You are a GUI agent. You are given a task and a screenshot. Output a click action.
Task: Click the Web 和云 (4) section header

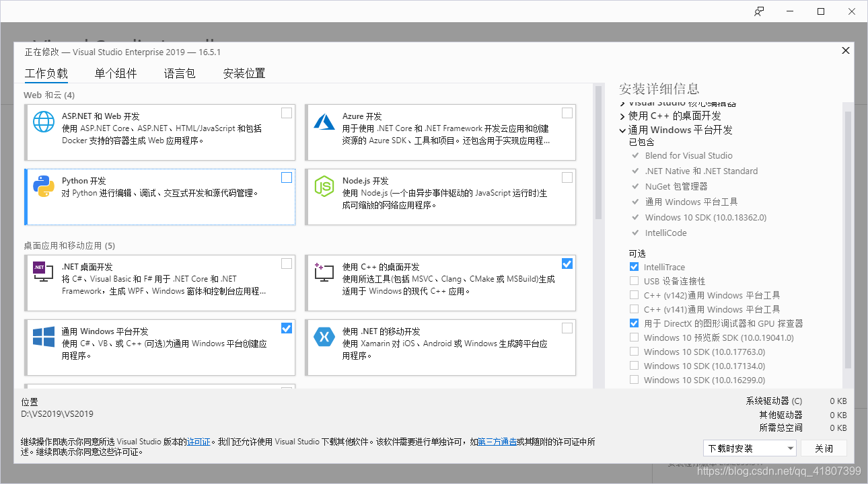49,95
